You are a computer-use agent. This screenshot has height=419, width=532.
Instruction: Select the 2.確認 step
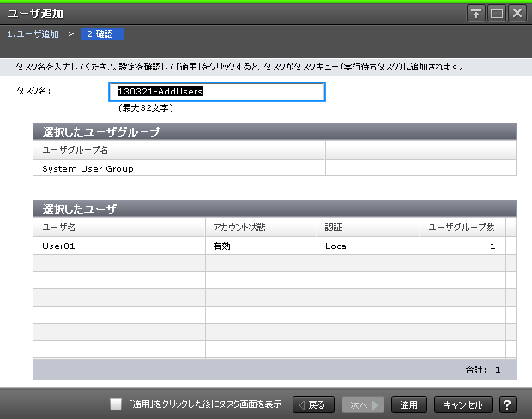[x=102, y=34]
